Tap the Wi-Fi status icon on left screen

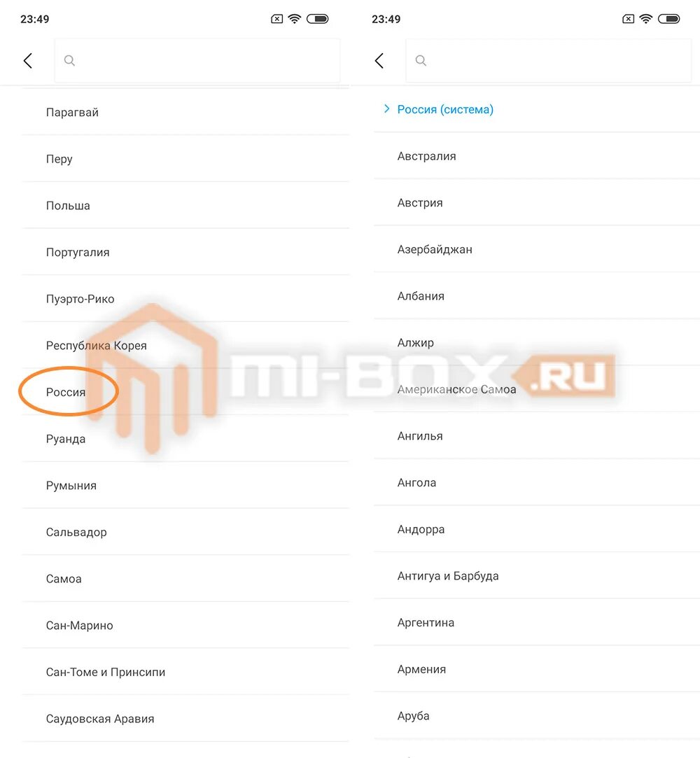(x=295, y=19)
